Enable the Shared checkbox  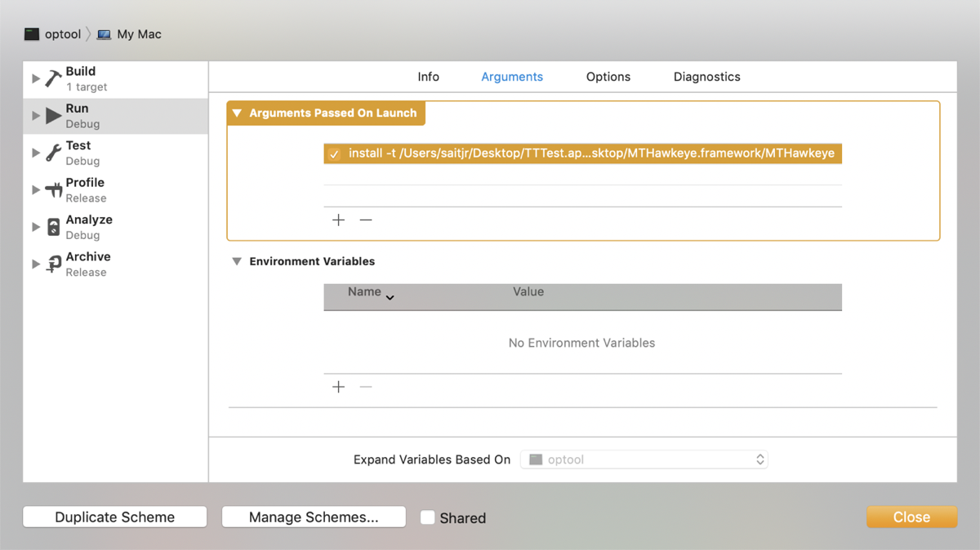(427, 517)
